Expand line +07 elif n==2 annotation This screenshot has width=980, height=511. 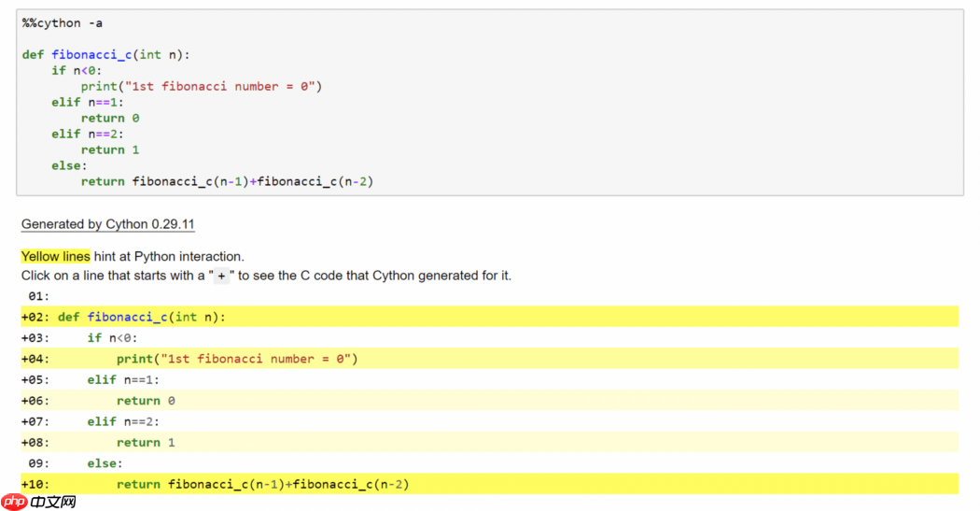pyautogui.click(x=489, y=421)
